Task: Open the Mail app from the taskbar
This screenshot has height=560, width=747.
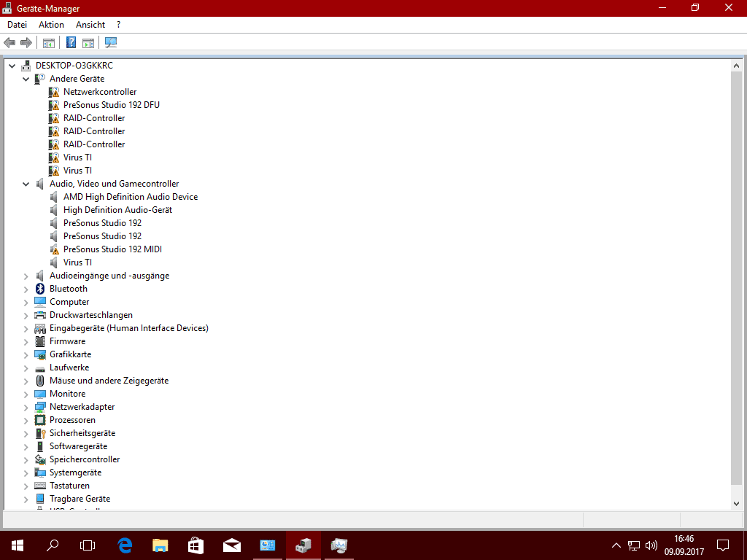Action: coord(231,545)
